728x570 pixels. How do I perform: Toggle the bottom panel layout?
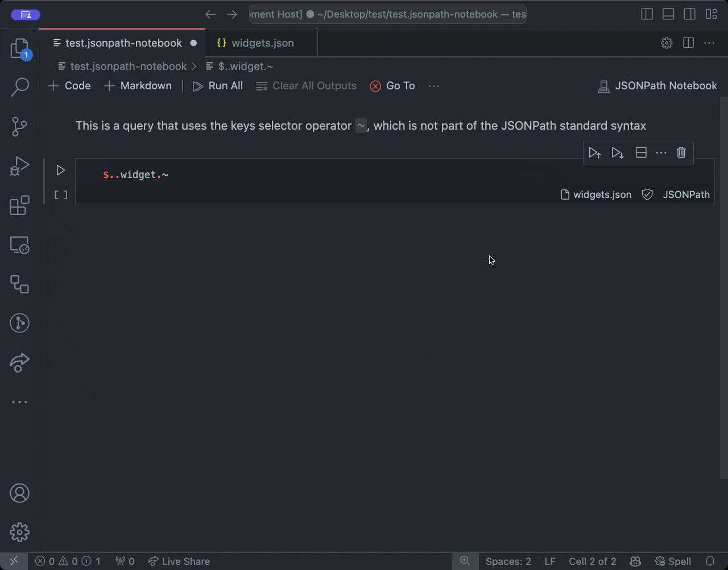pos(668,14)
